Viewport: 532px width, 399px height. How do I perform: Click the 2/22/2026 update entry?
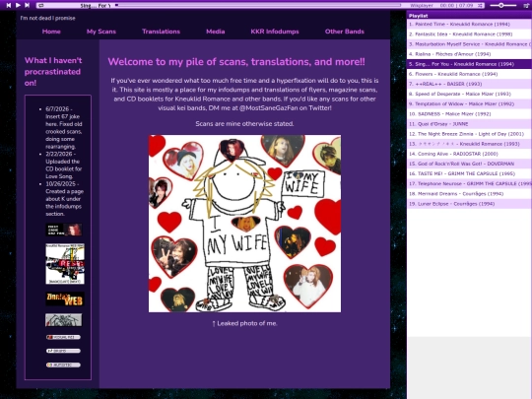64,165
